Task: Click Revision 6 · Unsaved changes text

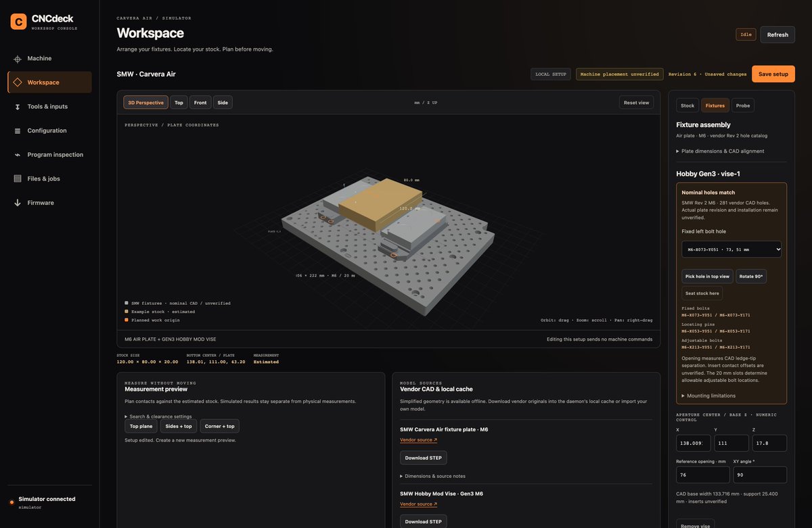Action: (x=708, y=74)
